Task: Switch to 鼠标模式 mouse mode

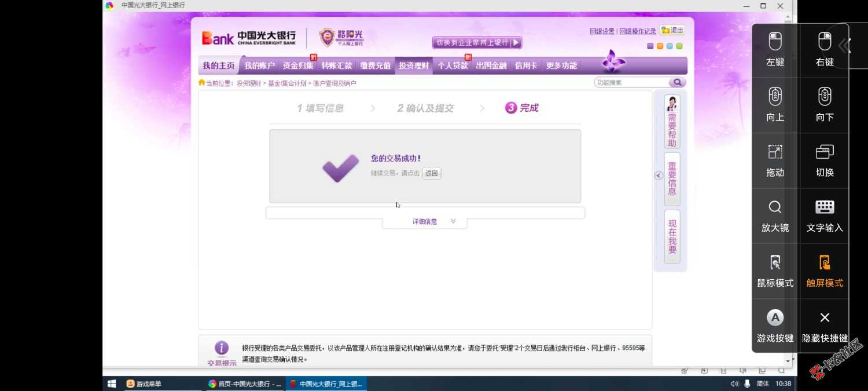Action: tap(775, 269)
